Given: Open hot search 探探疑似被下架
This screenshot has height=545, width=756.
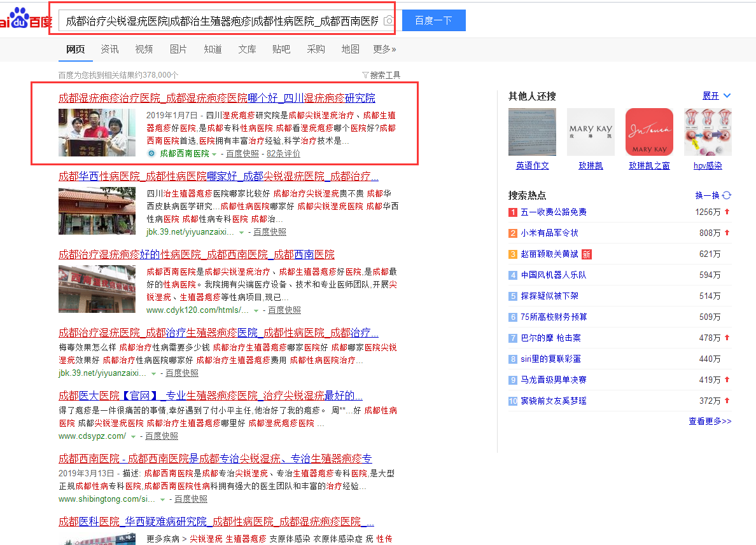Looking at the screenshot, I should pyautogui.click(x=549, y=296).
